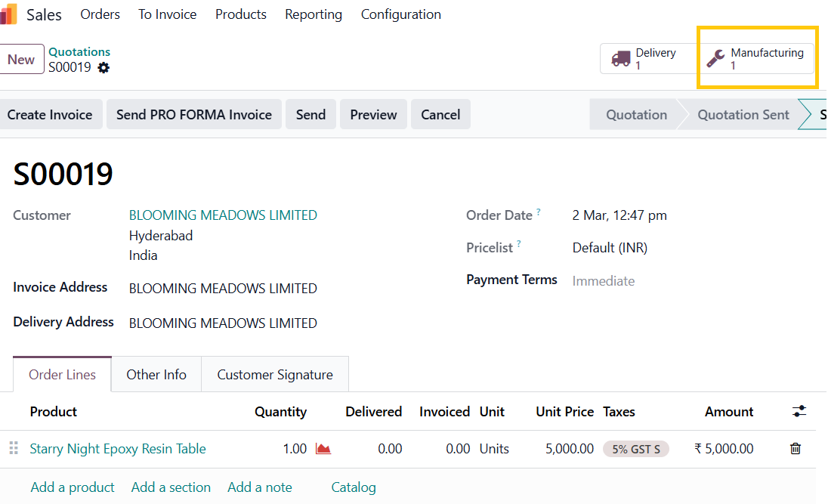Expand the Products menu

(240, 14)
